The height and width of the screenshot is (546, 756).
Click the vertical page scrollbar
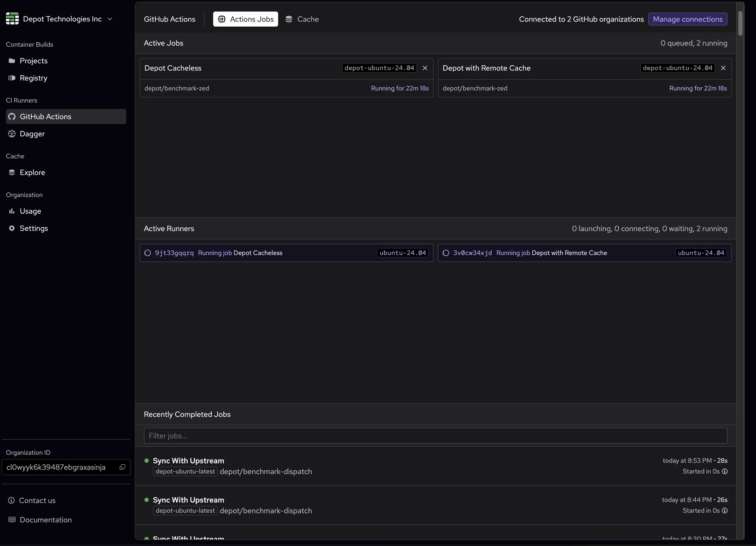[x=740, y=23]
